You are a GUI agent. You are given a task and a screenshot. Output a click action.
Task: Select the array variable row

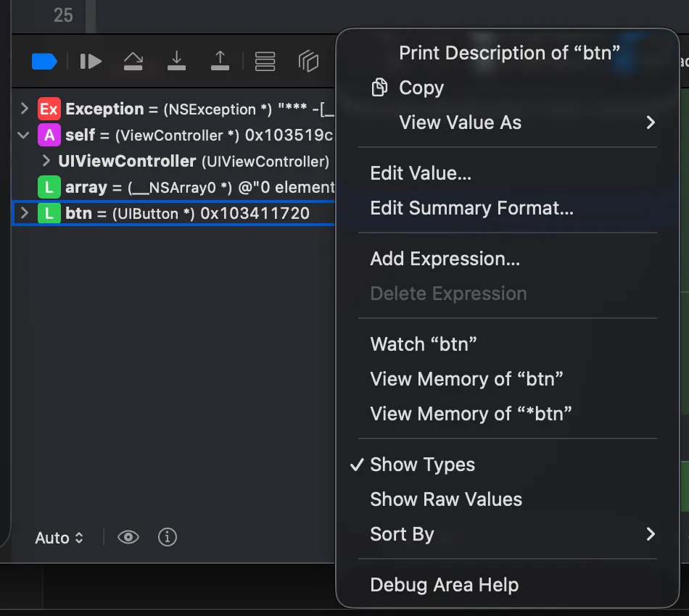click(173, 188)
